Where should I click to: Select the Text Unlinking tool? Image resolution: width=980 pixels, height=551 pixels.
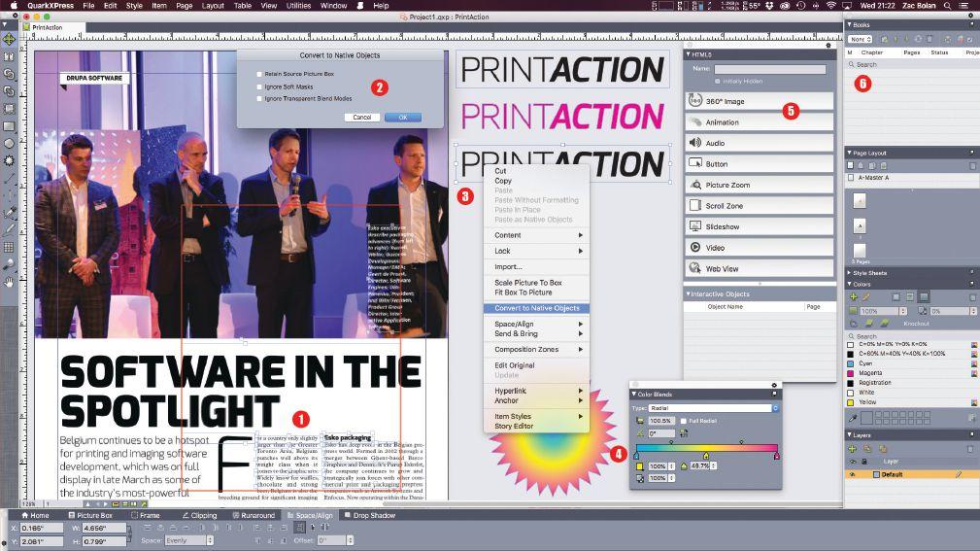click(9, 91)
